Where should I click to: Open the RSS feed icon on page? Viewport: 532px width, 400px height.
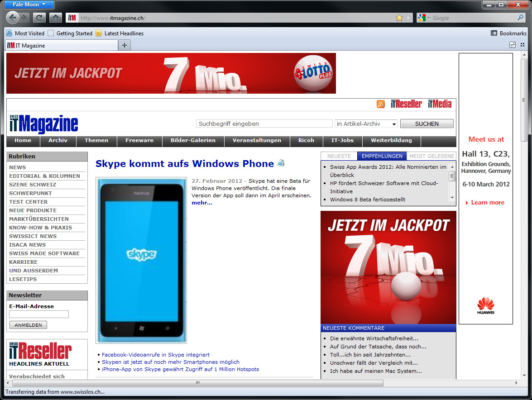pos(381,104)
